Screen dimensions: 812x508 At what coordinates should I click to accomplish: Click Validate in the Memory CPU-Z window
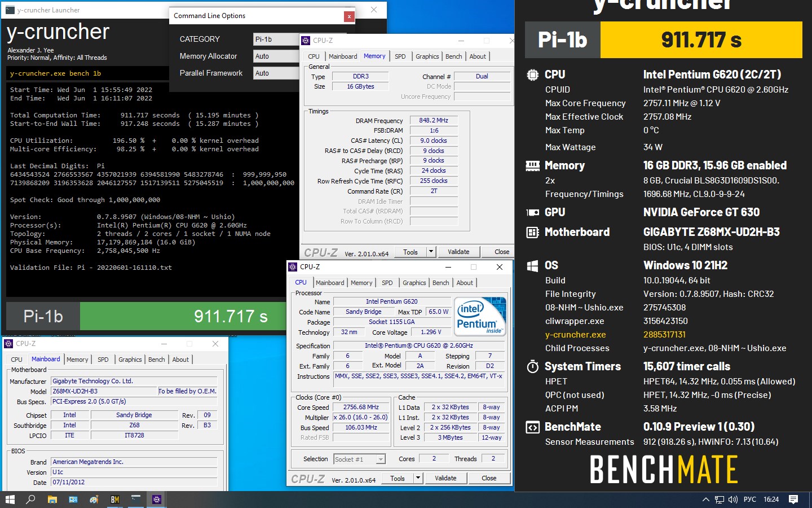[458, 252]
